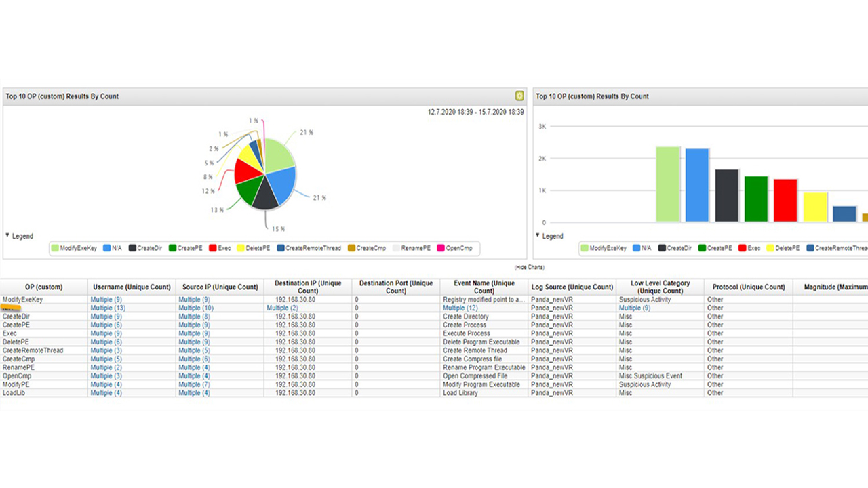Select N/A swatch in pie chart legend

click(x=107, y=249)
